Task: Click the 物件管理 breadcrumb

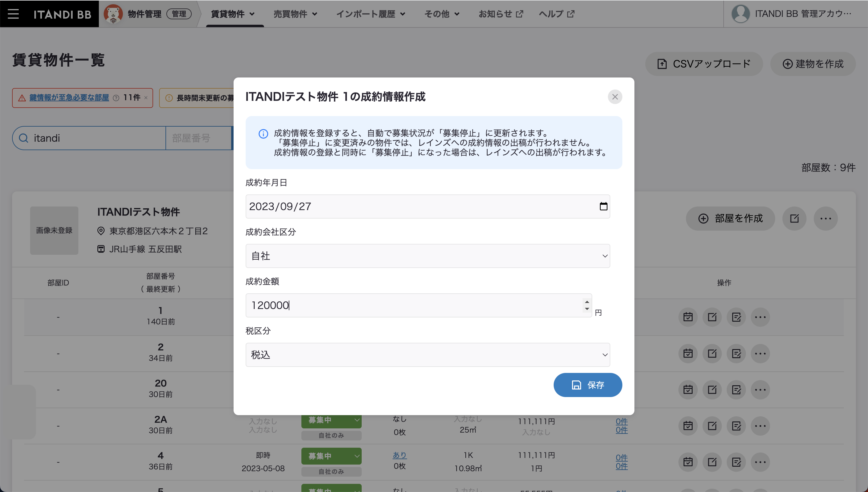Action: pyautogui.click(x=145, y=14)
